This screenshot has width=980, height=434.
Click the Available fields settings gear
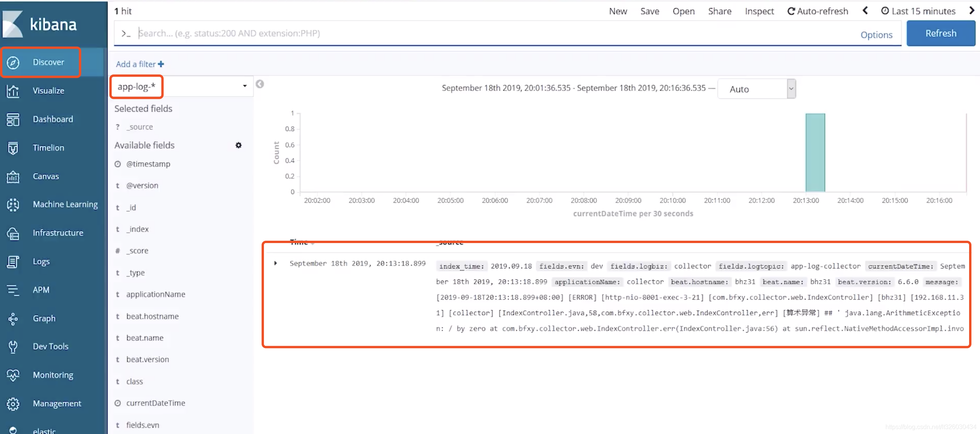[x=238, y=145]
